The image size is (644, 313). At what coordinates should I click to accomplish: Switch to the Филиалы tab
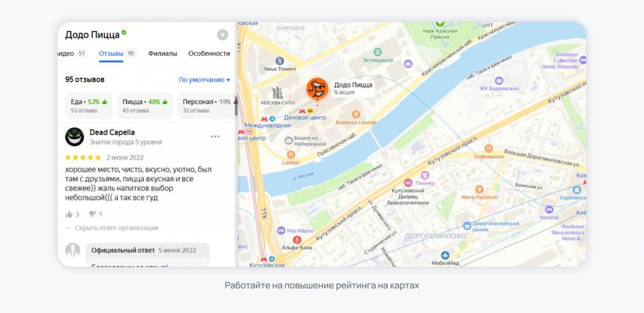pos(163,54)
